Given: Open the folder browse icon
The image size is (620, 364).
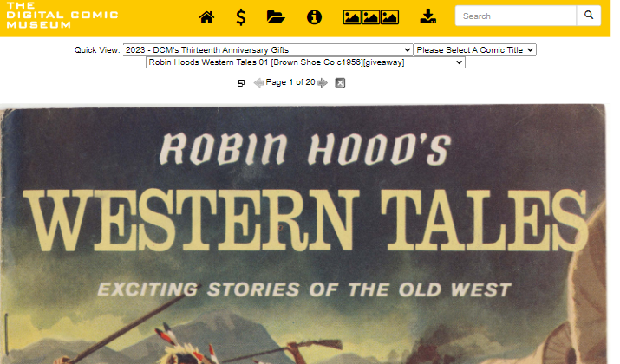Looking at the screenshot, I should [276, 17].
